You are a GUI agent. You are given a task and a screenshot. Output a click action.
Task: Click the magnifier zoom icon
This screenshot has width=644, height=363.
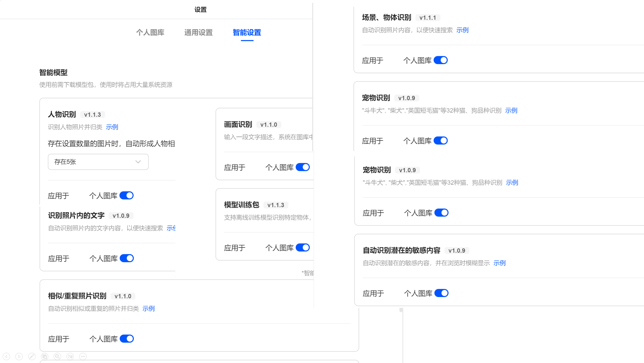tap(57, 356)
